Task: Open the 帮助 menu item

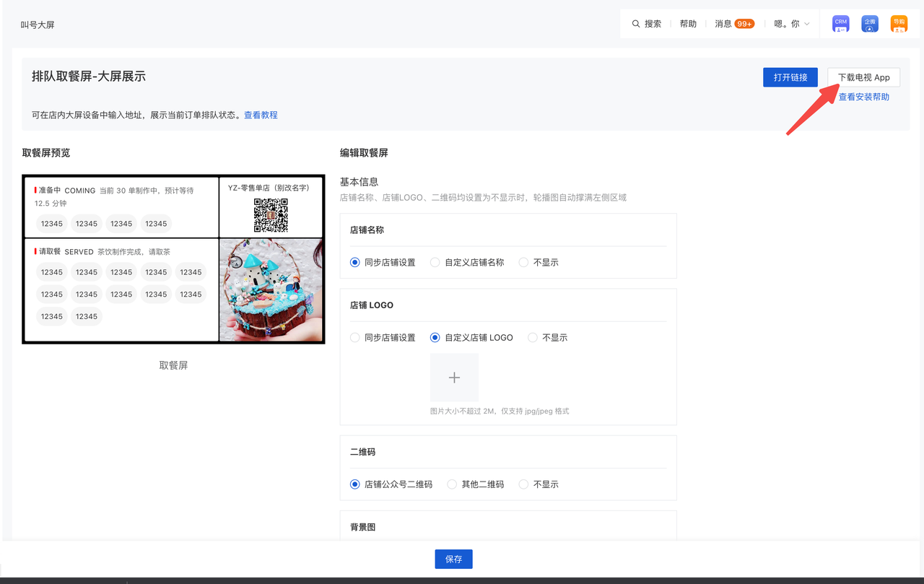Action: [688, 24]
